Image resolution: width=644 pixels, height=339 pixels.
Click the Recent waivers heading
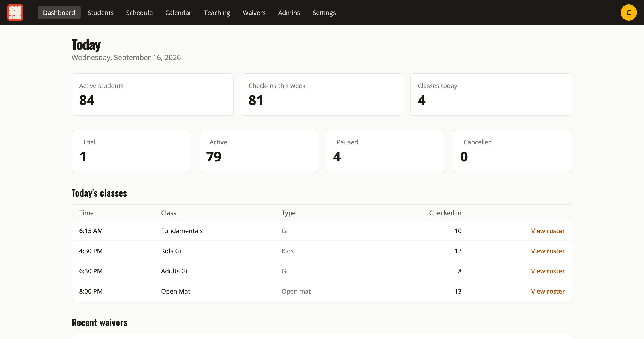[100, 322]
